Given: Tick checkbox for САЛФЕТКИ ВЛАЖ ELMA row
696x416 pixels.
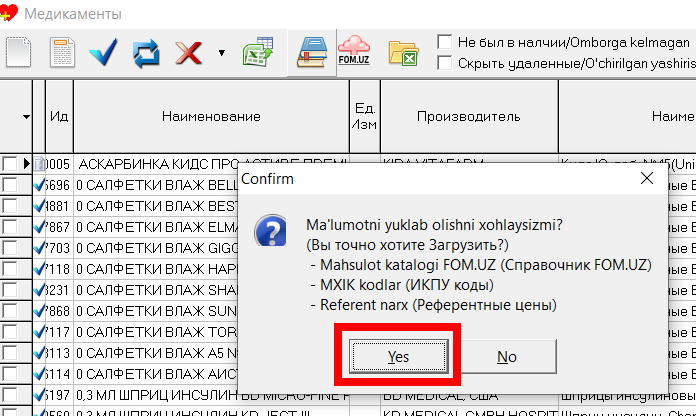Looking at the screenshot, I should (x=9, y=227).
